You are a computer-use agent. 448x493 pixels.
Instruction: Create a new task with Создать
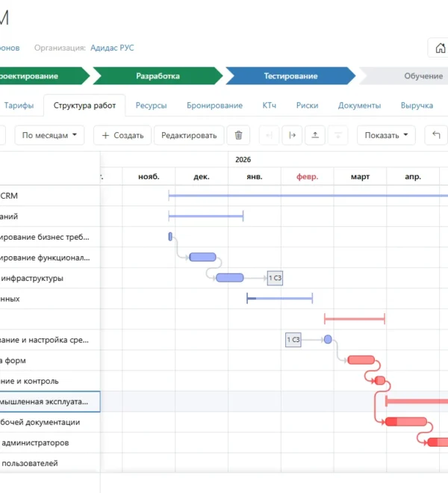tap(122, 135)
